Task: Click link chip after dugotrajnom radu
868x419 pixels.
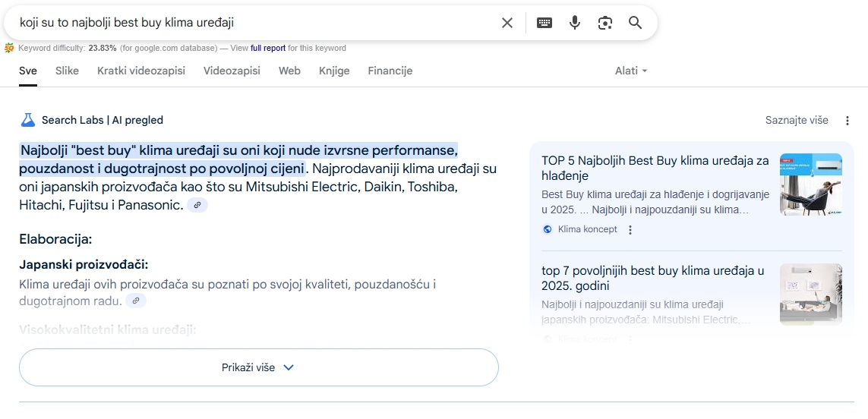Action: [x=136, y=301]
